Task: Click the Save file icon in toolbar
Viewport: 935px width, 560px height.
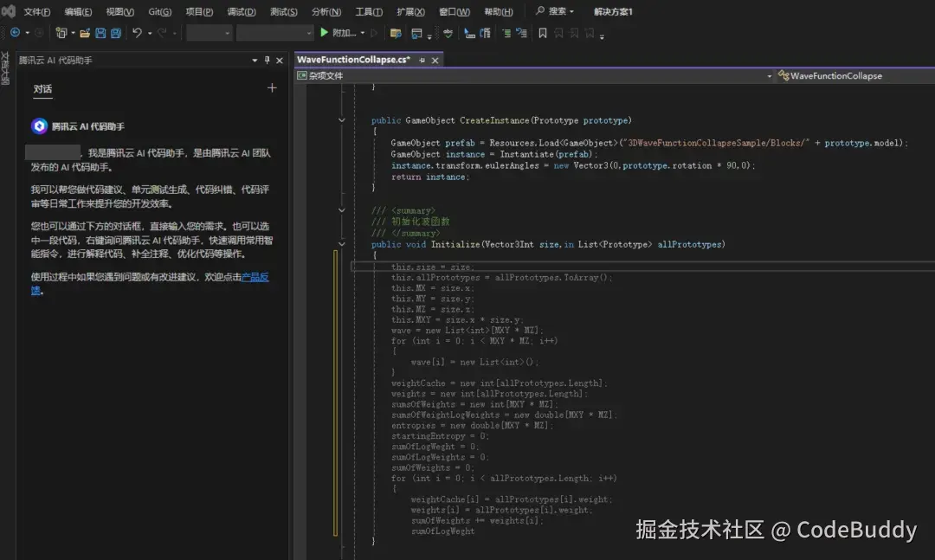Action: pyautogui.click(x=100, y=34)
